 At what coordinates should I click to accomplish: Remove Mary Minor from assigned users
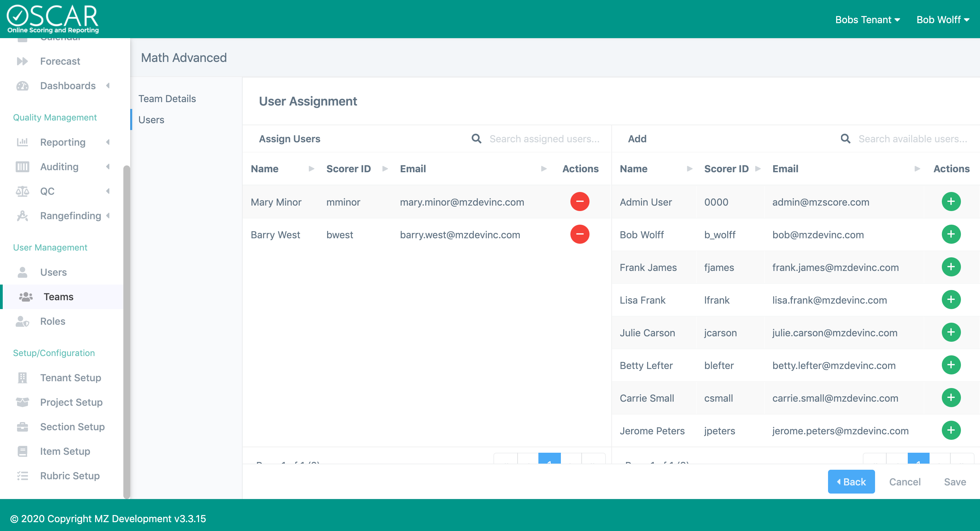[x=579, y=202]
